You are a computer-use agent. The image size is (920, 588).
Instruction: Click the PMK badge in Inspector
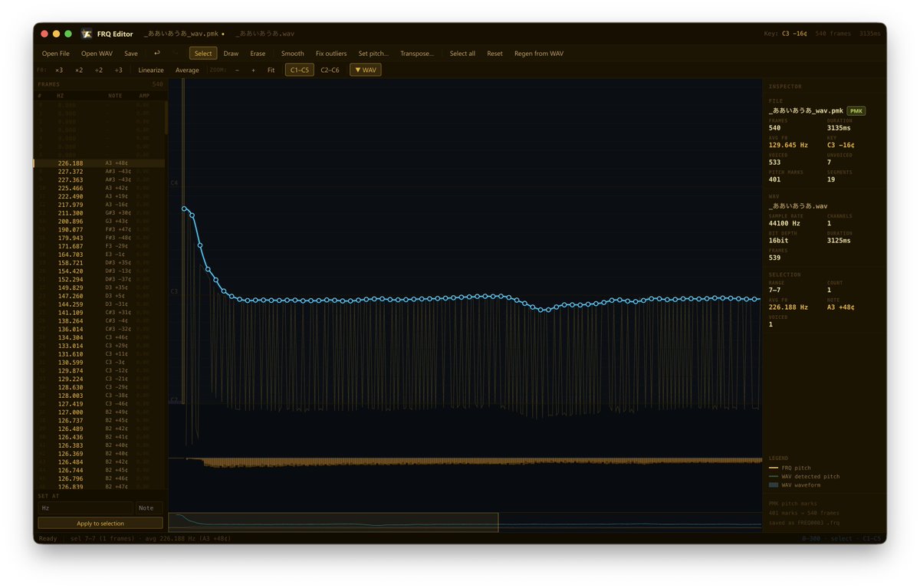point(856,111)
